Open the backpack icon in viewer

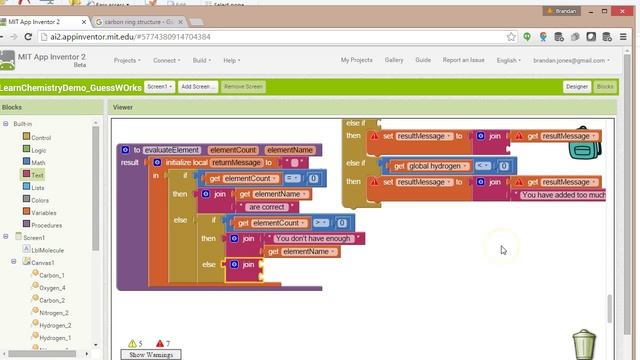click(x=584, y=144)
